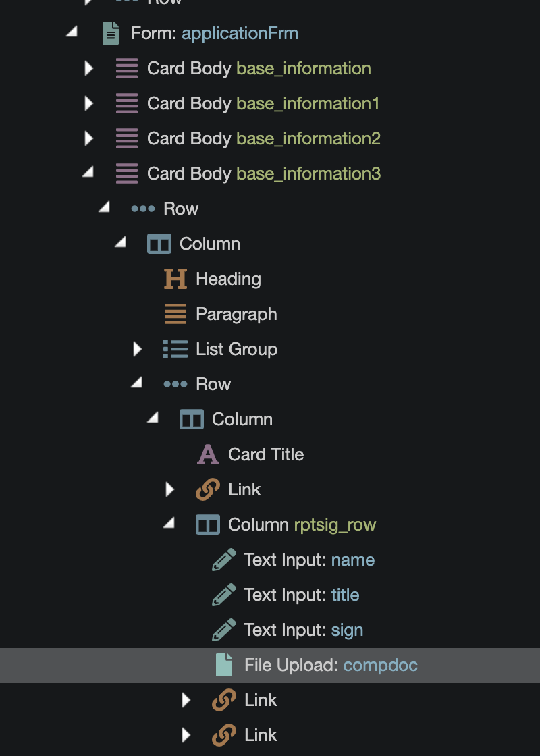540x756 pixels.
Task: Select the Heading tree item
Action: click(227, 279)
